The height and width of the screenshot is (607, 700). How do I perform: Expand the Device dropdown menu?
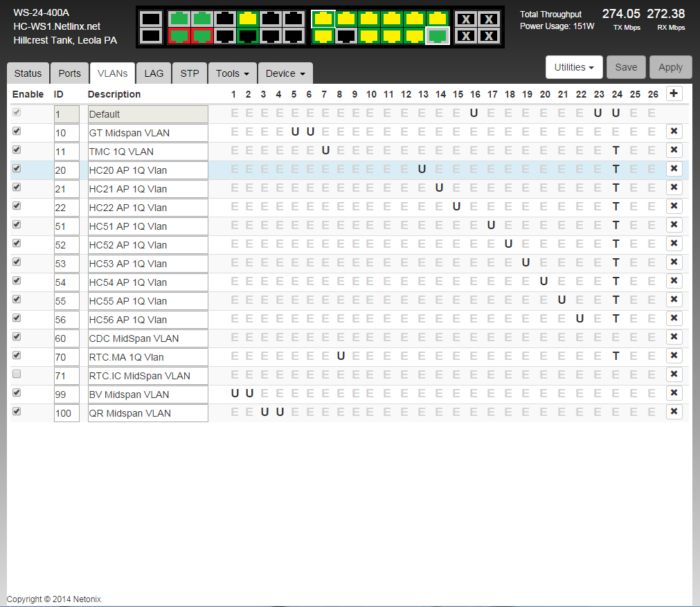(285, 73)
